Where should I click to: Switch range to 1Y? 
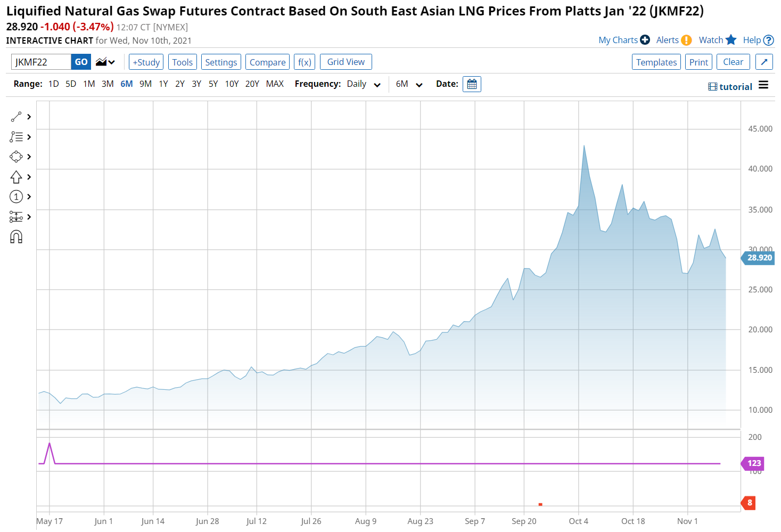(163, 84)
